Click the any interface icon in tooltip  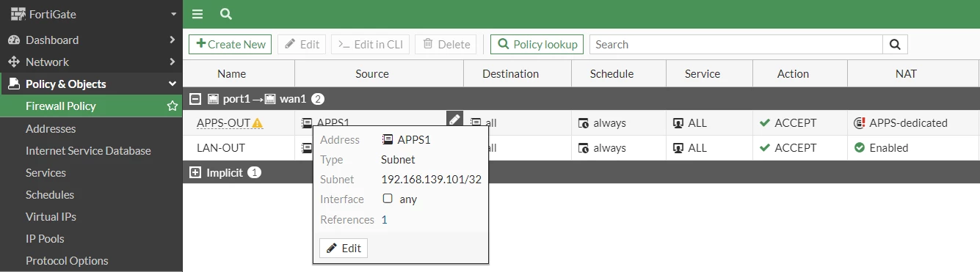point(388,199)
